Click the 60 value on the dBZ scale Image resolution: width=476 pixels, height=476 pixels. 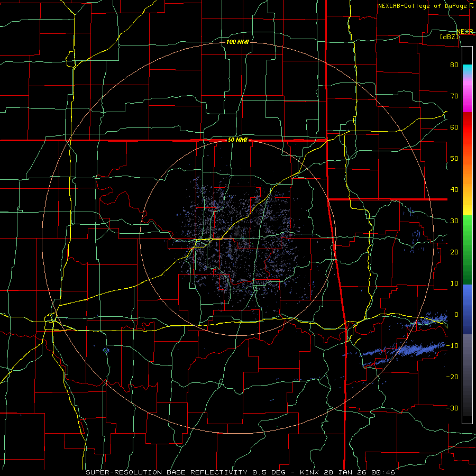(454, 127)
